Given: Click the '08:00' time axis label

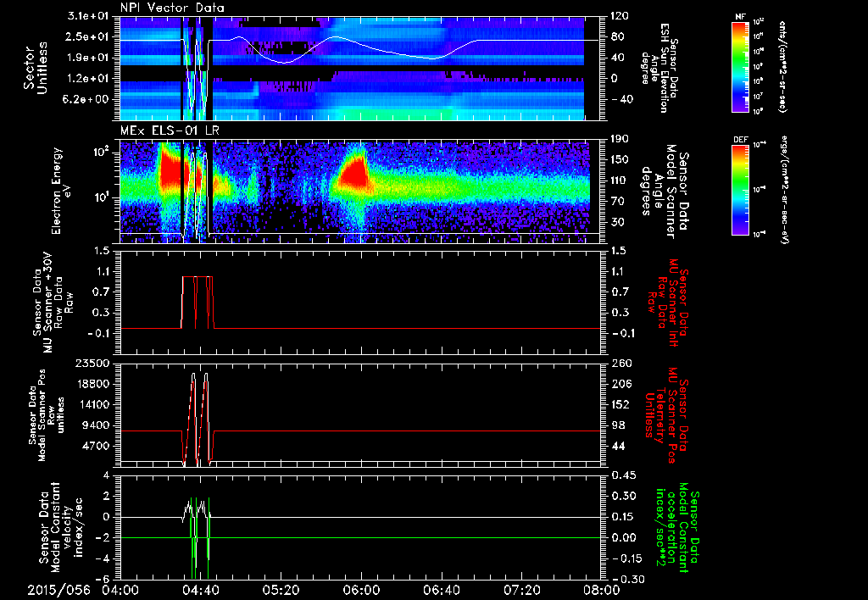Looking at the screenshot, I should pos(601,590).
